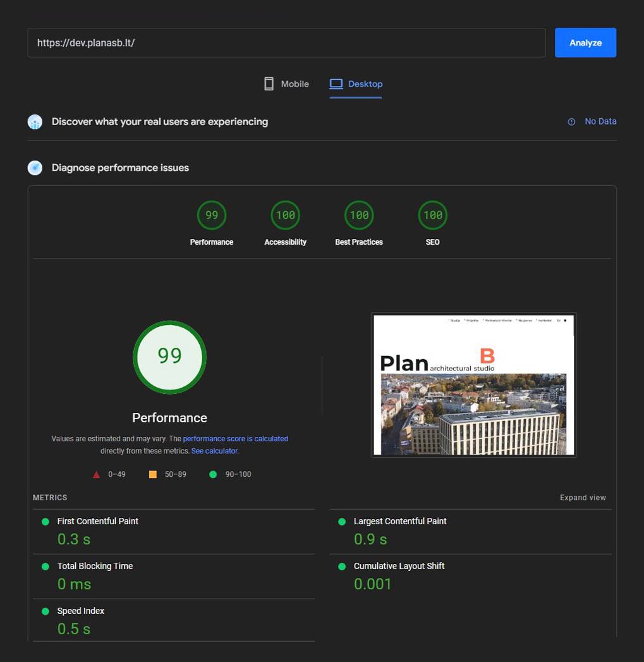Click the SEO 100 score gauge
The height and width of the screenshot is (662, 644).
432,214
